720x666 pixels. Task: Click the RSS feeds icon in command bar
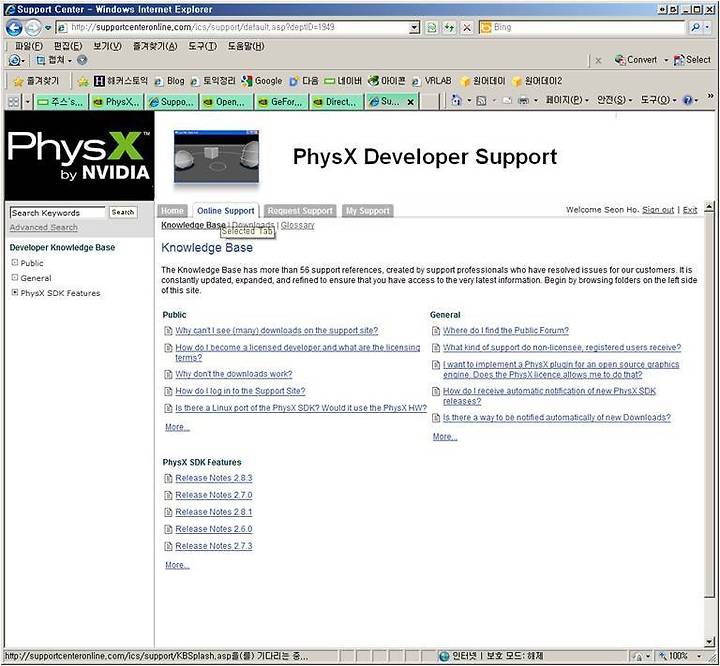click(x=481, y=101)
